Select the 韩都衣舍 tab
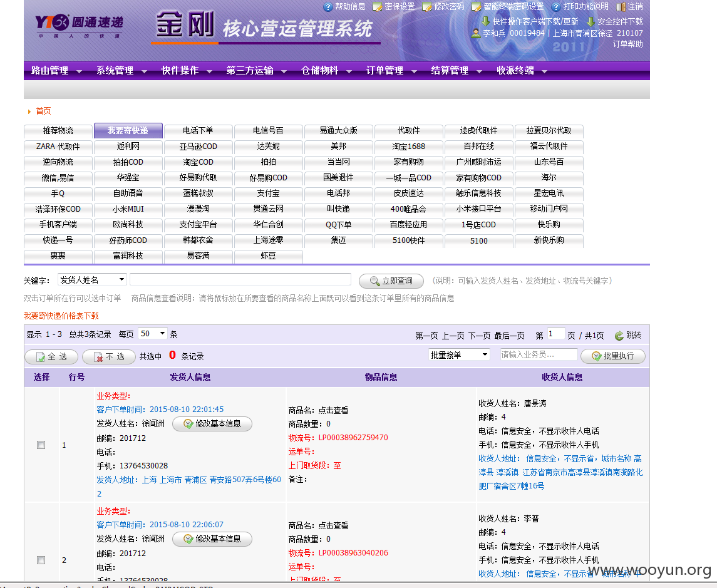Screen dimensions: 717x588 click(198, 240)
